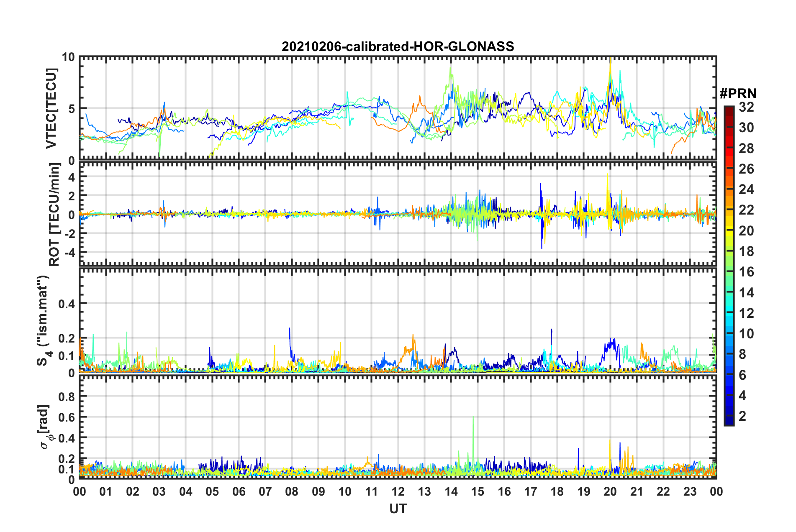Click the S4 scintillation plot panel
This screenshot has height=532, width=796.
point(398,320)
